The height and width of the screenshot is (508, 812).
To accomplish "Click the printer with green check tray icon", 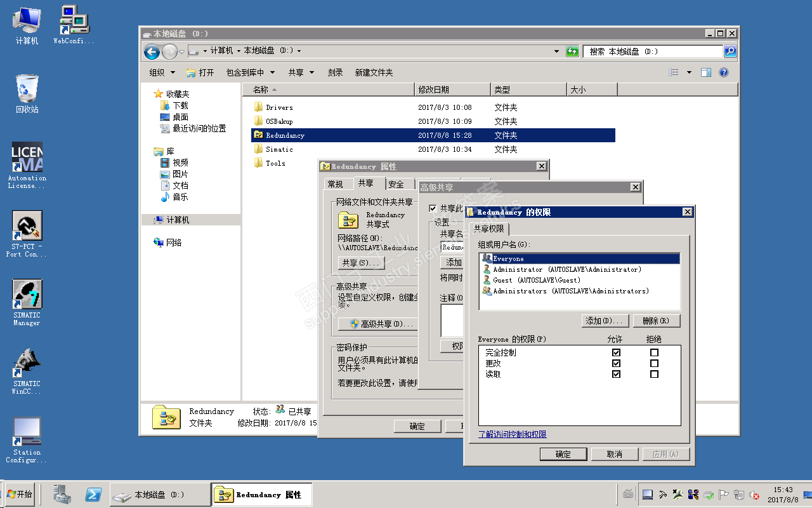I will pyautogui.click(x=709, y=495).
